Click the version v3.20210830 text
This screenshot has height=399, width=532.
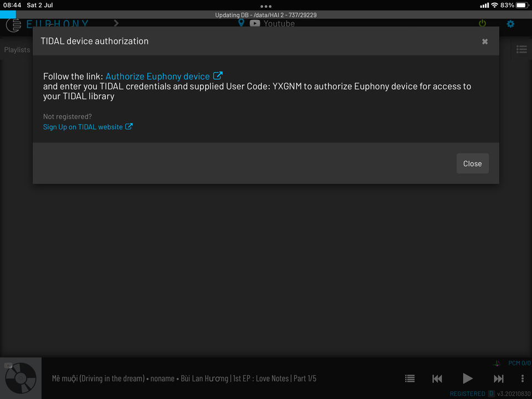tap(514, 393)
